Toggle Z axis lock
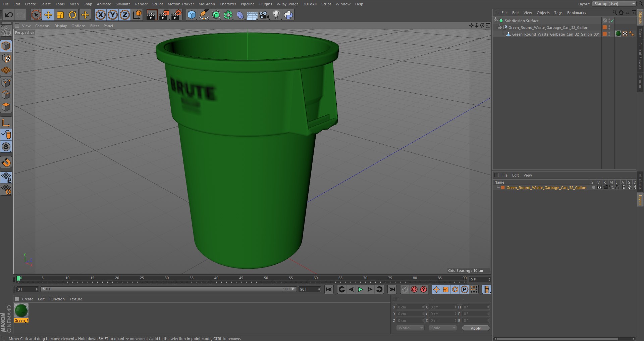 tap(125, 15)
